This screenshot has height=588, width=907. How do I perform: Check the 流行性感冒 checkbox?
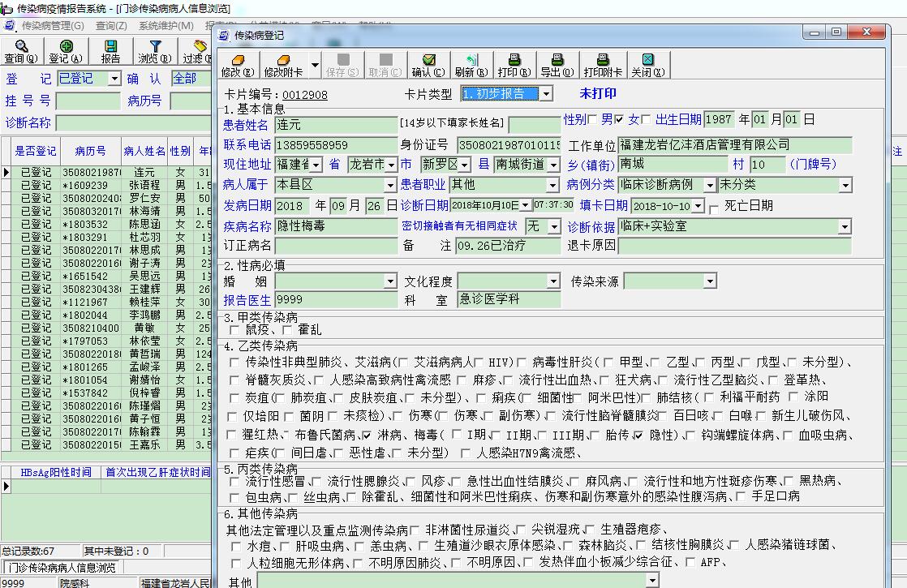click(234, 481)
